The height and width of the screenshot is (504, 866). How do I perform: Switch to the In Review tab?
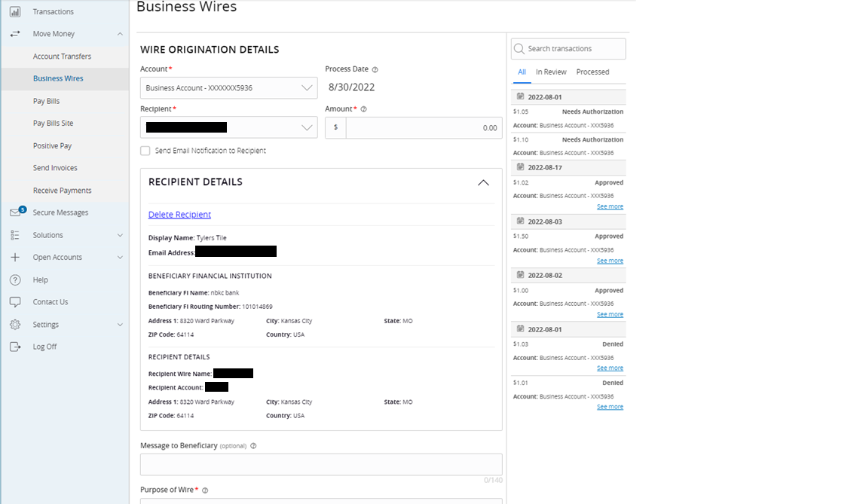click(x=551, y=72)
